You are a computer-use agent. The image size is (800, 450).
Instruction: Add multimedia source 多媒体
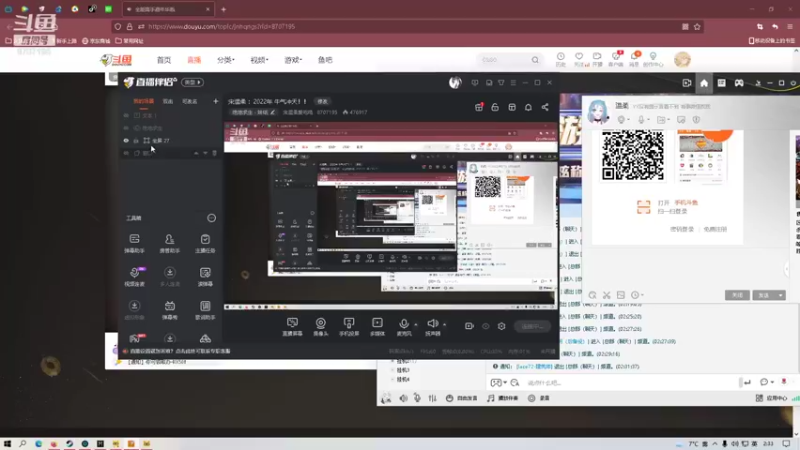point(377,327)
